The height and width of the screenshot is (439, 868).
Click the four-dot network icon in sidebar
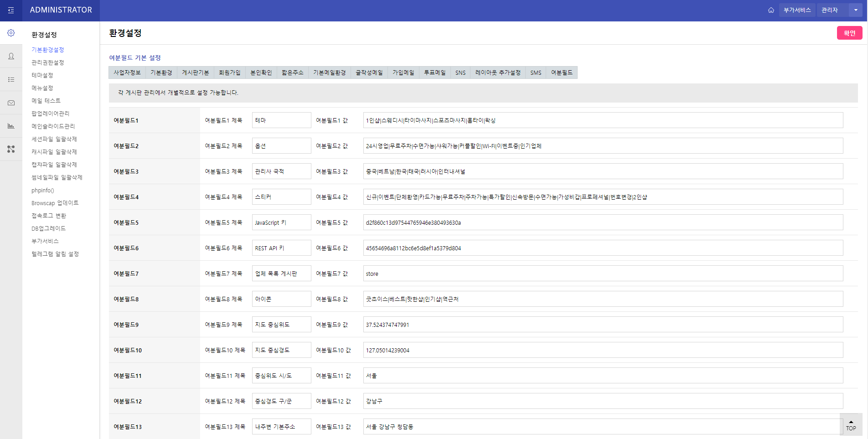point(11,149)
